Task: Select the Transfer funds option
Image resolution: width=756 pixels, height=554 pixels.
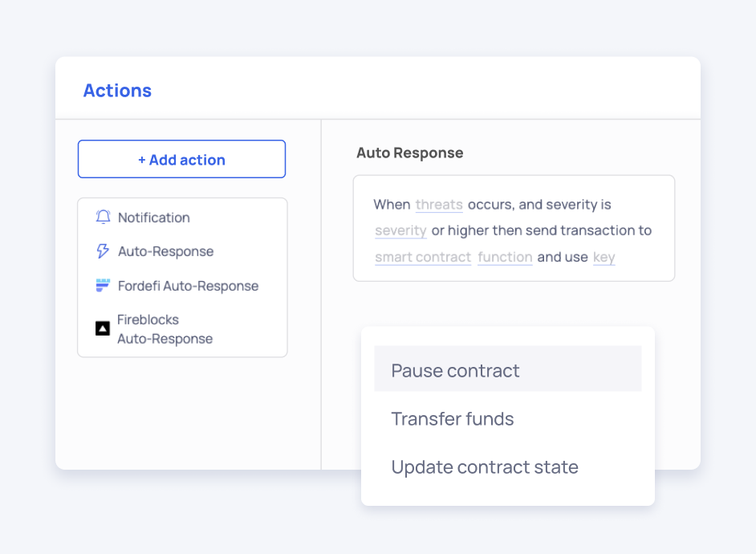Action: tap(452, 418)
